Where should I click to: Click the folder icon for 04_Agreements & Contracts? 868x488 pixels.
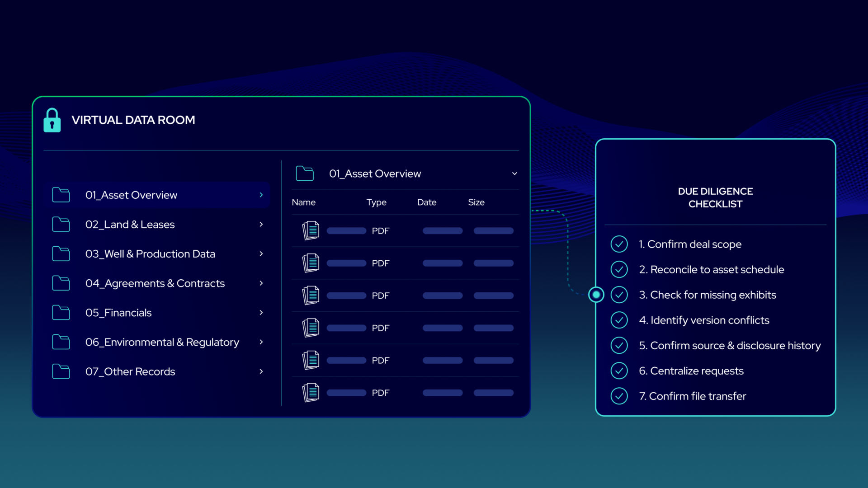[x=61, y=283]
